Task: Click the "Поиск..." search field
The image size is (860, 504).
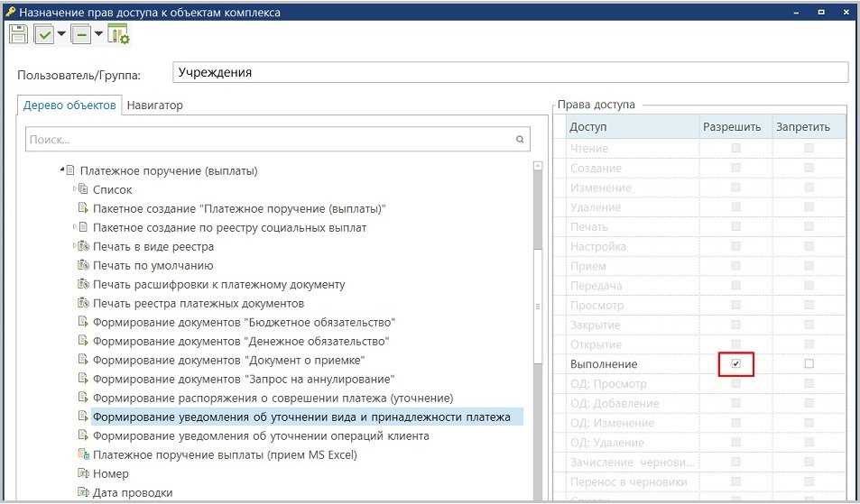Action: coord(271,140)
